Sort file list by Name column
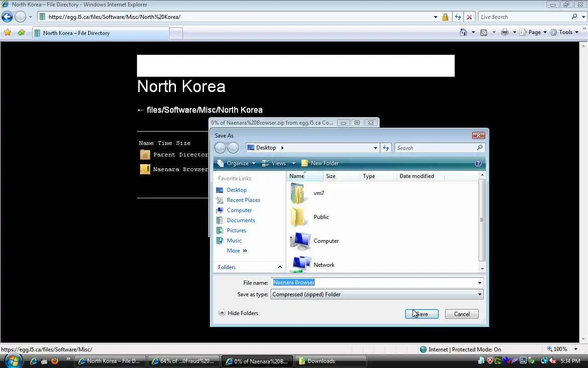The image size is (588, 368). coord(305,176)
